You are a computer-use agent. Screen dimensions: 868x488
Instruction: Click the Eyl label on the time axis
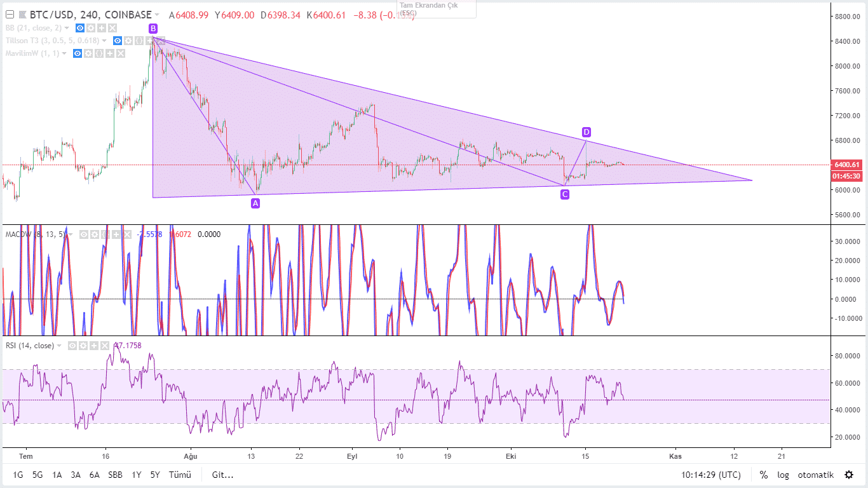(353, 456)
